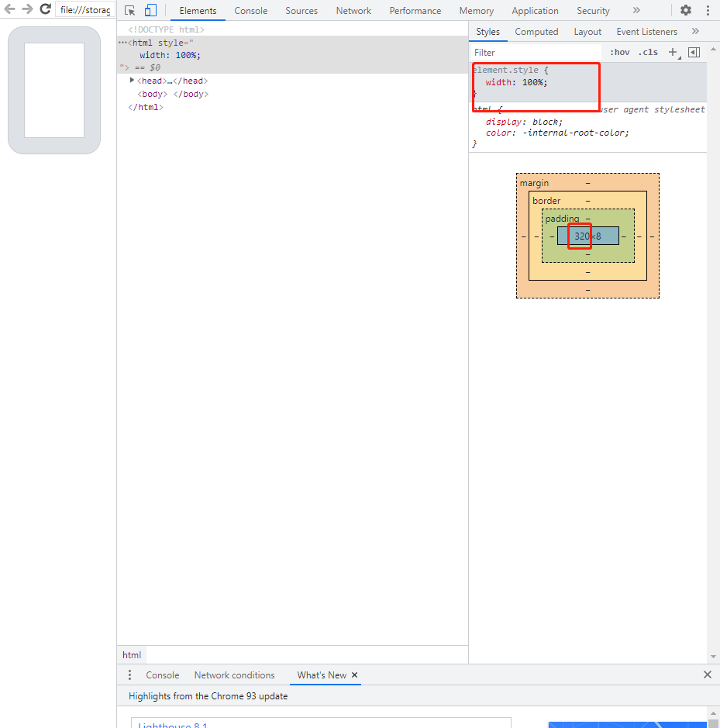Screen dimensions: 720x728
Task: Close the bottom drawer
Action: click(708, 675)
